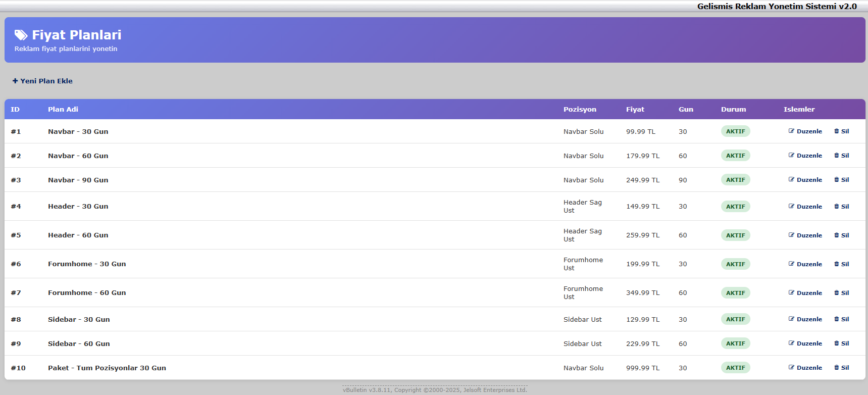Click AKTIF badge in Sidebar - 30 Gun row
Viewport: 868px width, 395px height.
[x=735, y=319]
